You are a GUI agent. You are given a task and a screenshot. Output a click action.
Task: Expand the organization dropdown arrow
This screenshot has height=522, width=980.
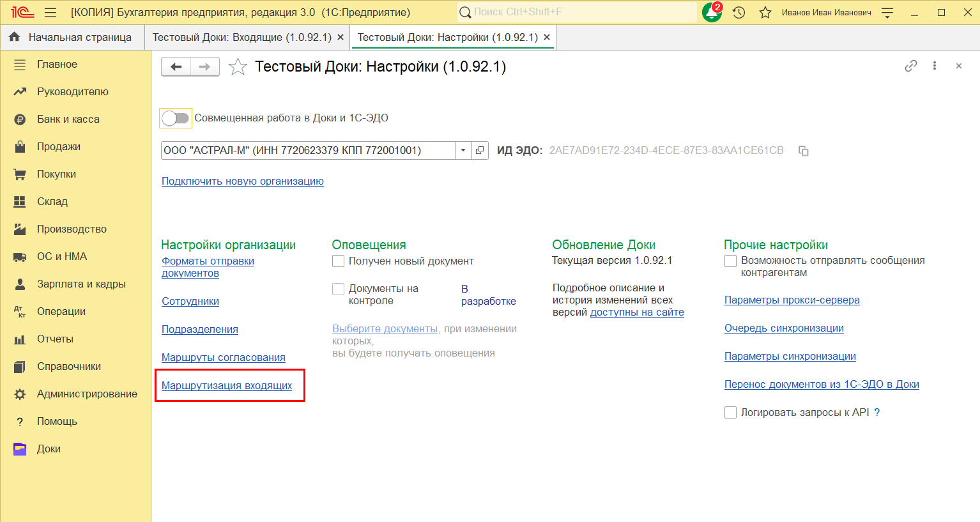click(x=463, y=150)
